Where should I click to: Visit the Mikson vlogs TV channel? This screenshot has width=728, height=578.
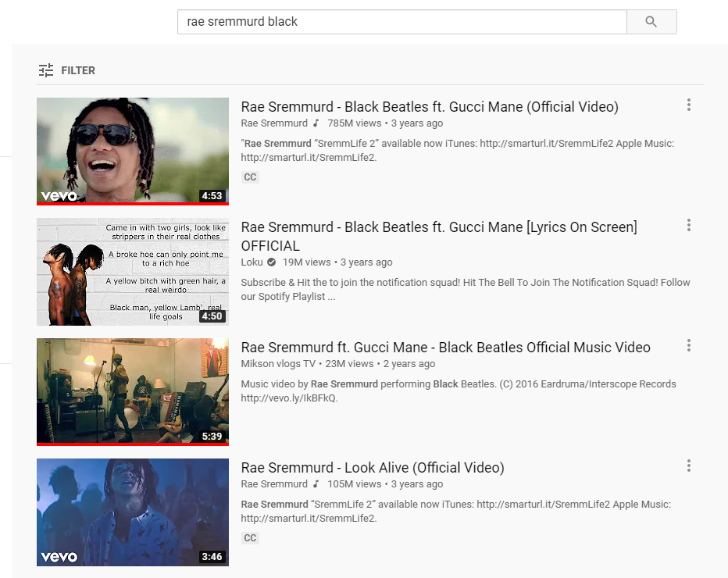[x=277, y=363]
